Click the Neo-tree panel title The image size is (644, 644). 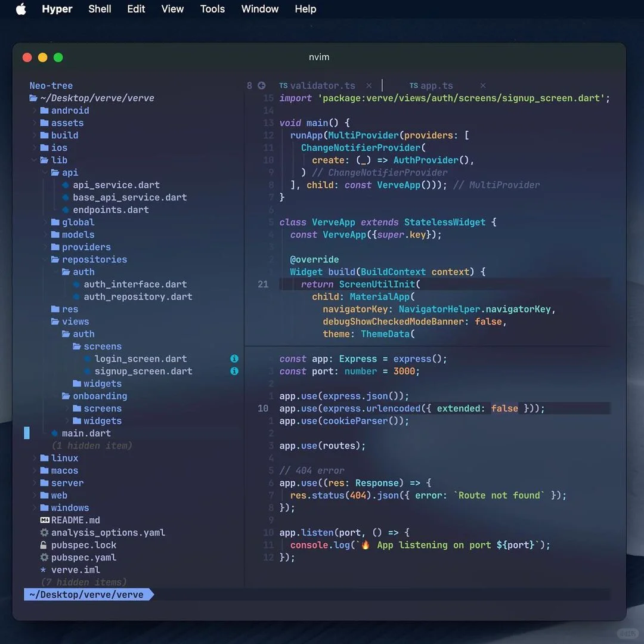point(51,85)
